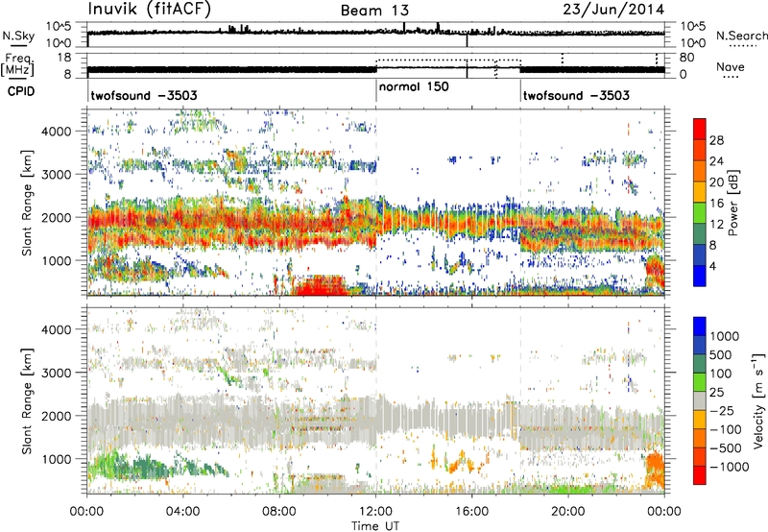This screenshot has height=532, width=768.
Task: Click the "18" tick on the frequency axis
Action: 64,57
